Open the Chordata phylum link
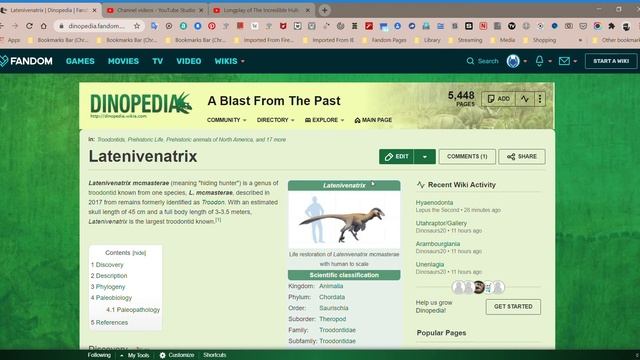Viewport: 640px width, 360px height. 332,297
